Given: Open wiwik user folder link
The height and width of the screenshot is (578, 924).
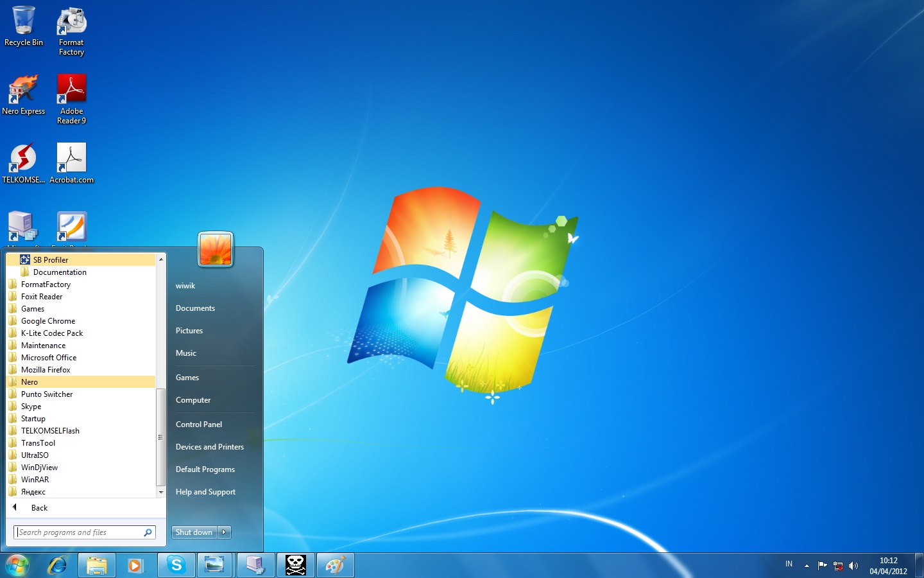Looking at the screenshot, I should (185, 286).
